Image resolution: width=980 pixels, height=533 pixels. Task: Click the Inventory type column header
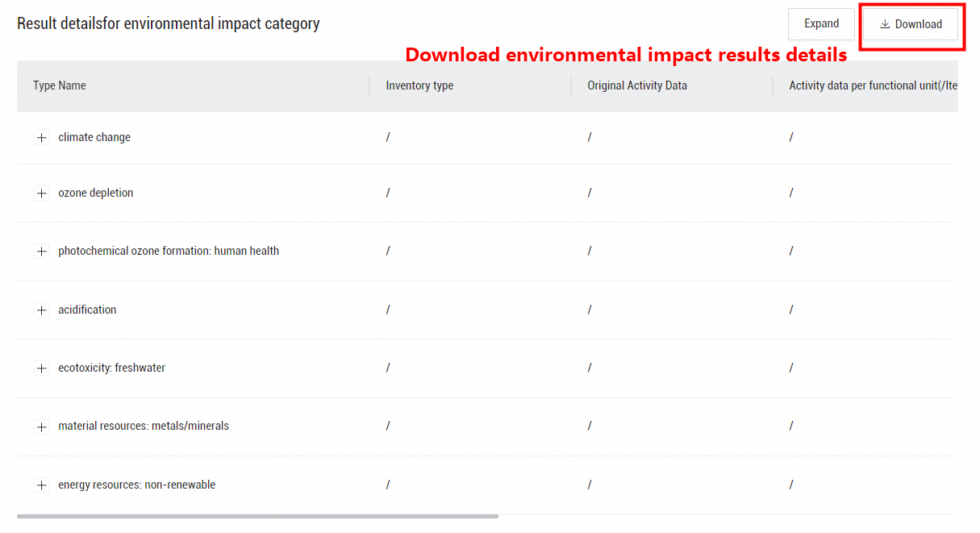point(419,85)
